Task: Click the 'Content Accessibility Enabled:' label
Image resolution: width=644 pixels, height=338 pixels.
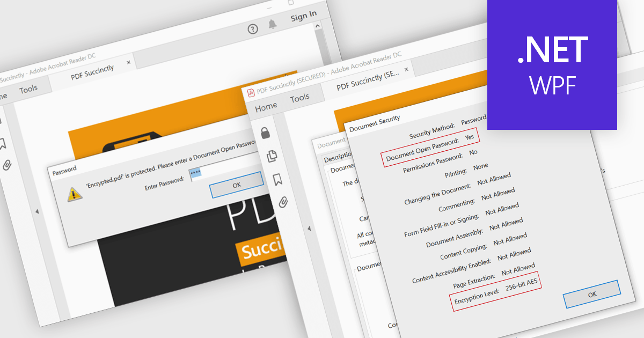Action: [x=452, y=271]
